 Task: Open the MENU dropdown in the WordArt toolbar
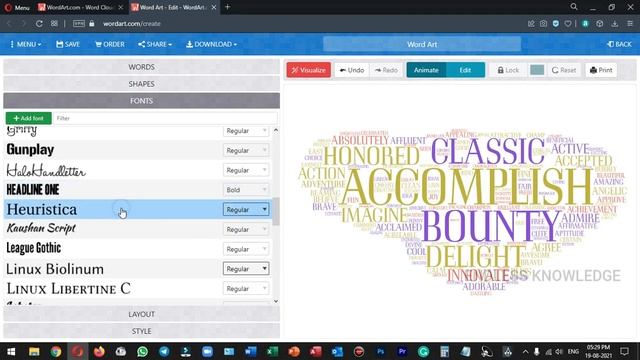pyautogui.click(x=25, y=44)
